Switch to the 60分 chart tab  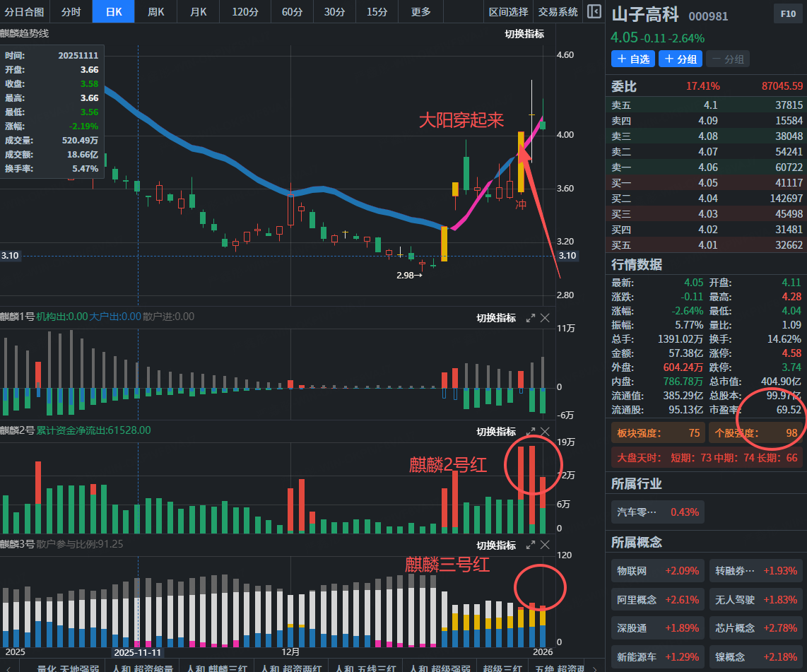click(x=292, y=12)
